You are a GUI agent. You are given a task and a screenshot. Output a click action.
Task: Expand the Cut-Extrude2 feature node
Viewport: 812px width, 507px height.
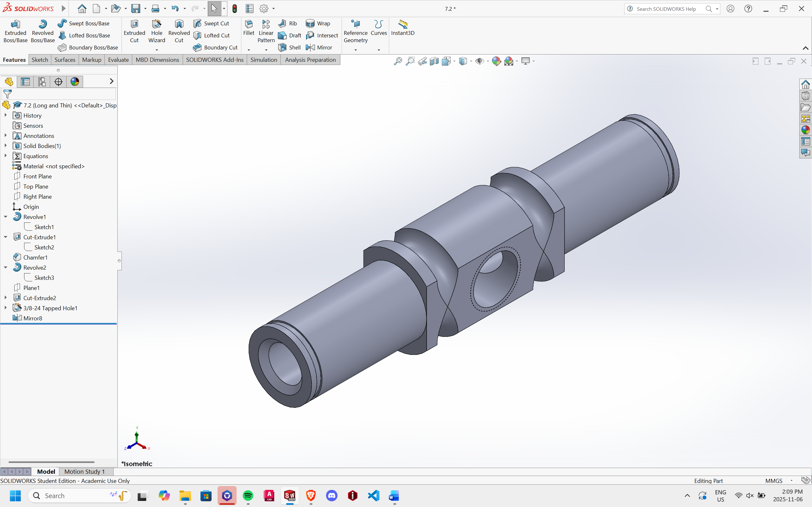6,298
